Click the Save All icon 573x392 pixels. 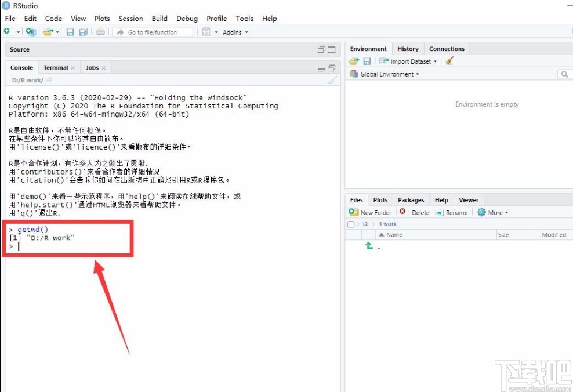point(83,32)
